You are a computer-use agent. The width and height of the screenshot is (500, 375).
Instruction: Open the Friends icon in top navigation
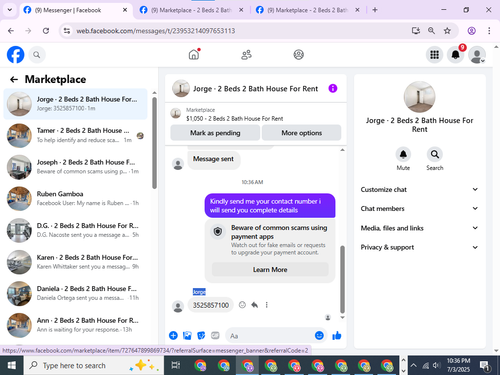(x=246, y=54)
